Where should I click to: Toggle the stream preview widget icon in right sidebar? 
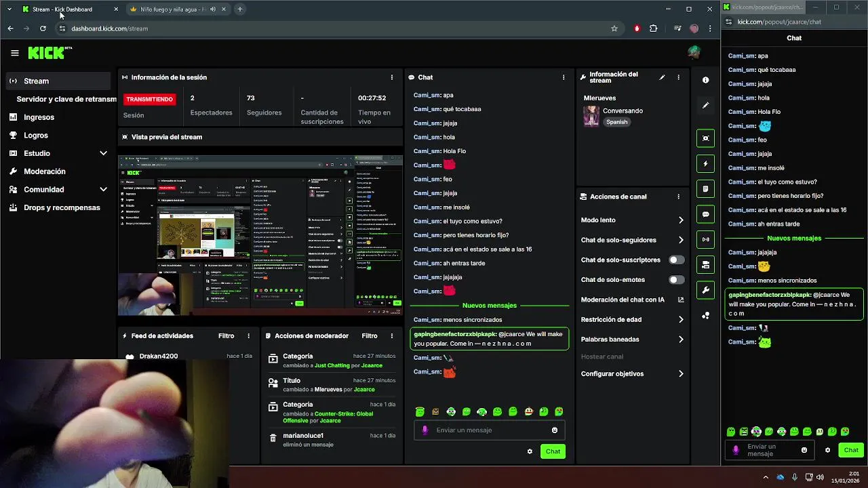click(x=705, y=138)
